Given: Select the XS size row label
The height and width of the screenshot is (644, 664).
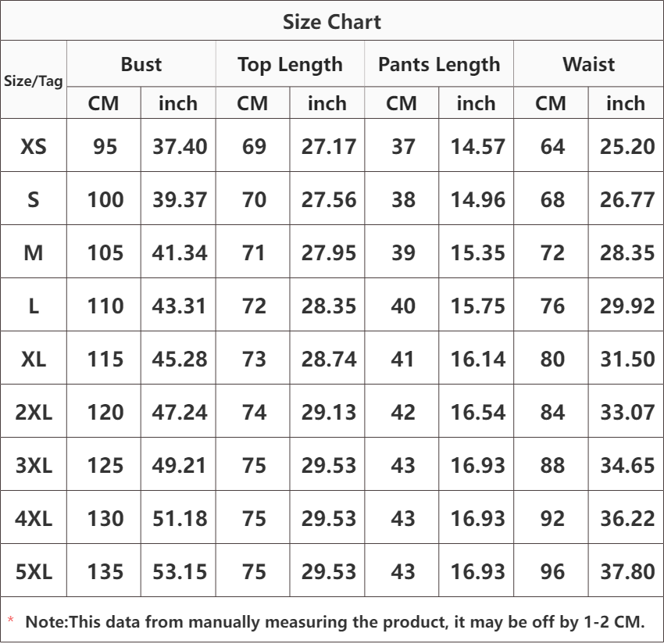Looking at the screenshot, I should pyautogui.click(x=34, y=147).
